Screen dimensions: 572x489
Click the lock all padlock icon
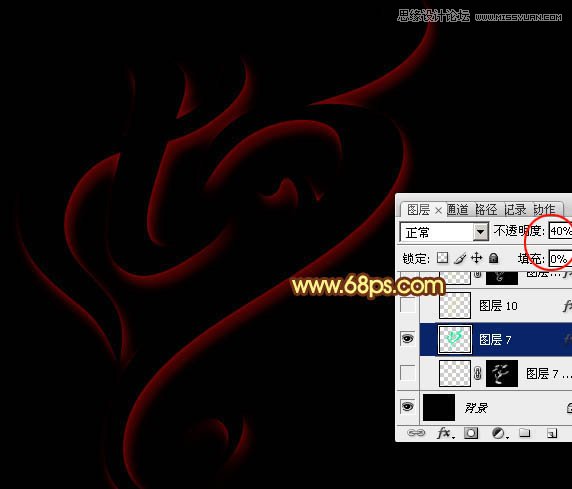(x=494, y=258)
